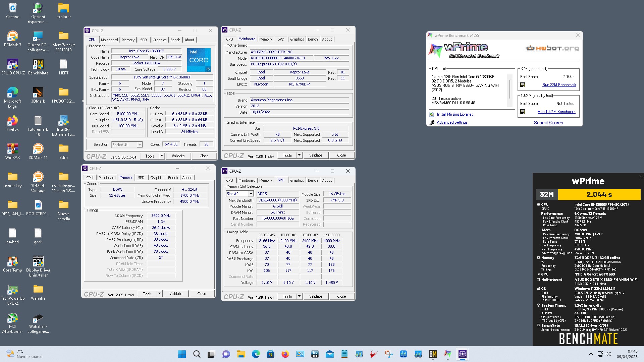Click BenchMate icon in taskbar
This screenshot has width=644, height=362.
coord(433,354)
